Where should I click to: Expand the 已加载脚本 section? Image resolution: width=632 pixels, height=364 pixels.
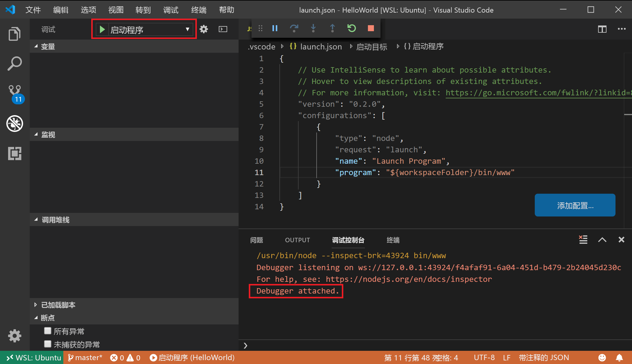[134, 305]
